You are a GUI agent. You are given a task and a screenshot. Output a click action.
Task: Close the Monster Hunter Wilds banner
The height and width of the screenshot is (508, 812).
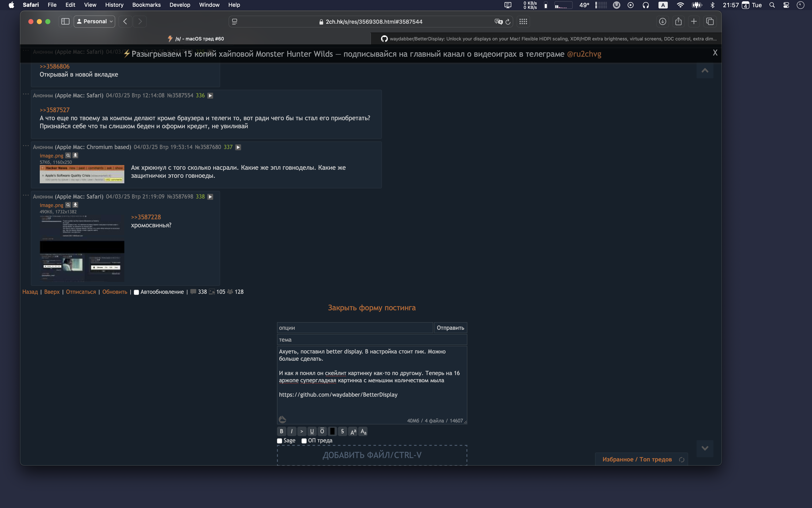[715, 53]
